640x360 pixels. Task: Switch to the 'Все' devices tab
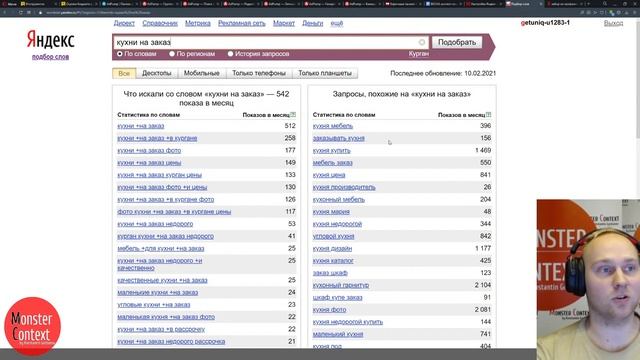pos(124,73)
